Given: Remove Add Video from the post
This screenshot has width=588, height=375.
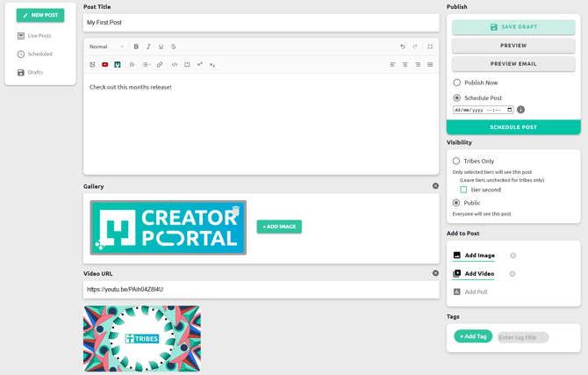Looking at the screenshot, I should (513, 274).
